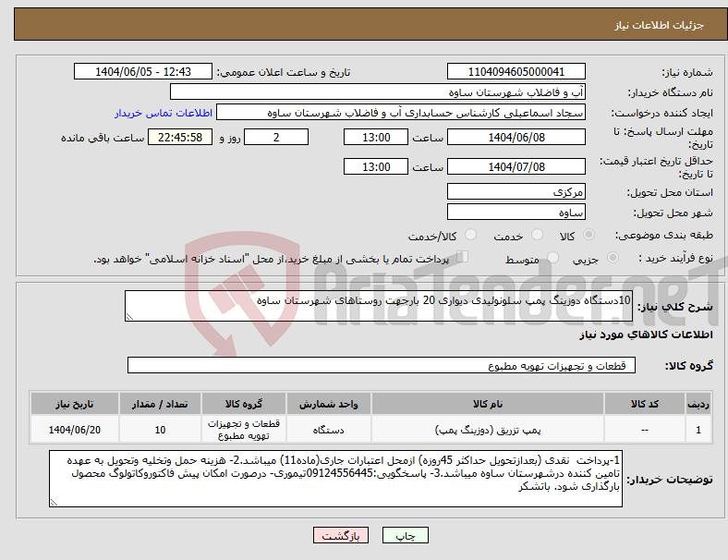Viewport: 728px width, 560px height.
Task: Click the response deadline time 13:00 field
Action: point(376,137)
